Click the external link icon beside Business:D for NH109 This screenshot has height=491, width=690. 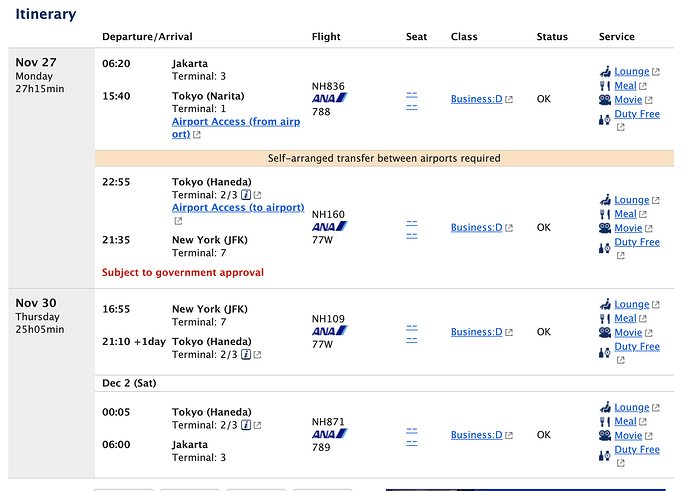coord(509,332)
